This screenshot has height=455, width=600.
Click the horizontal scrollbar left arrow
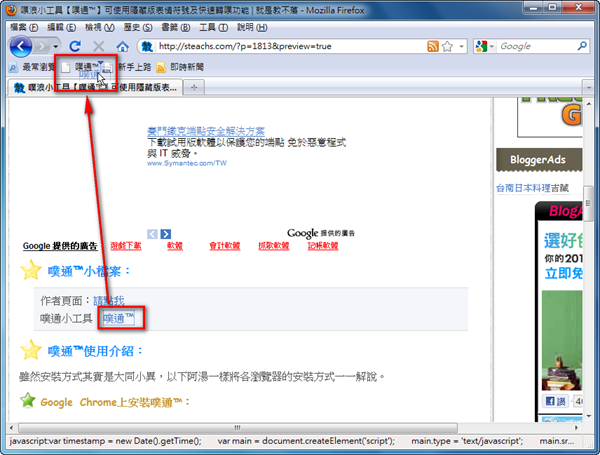tap(12, 427)
